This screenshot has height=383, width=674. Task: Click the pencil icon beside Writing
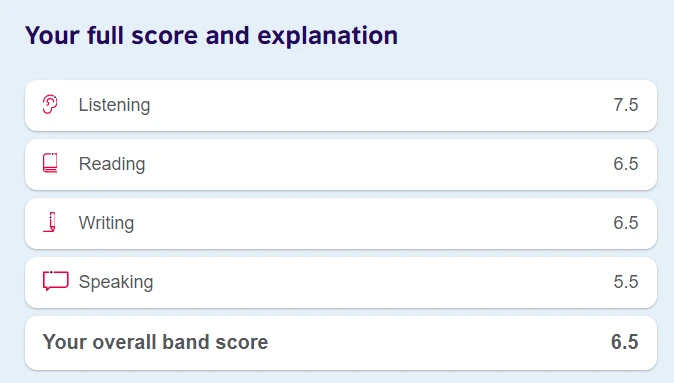[x=50, y=222]
